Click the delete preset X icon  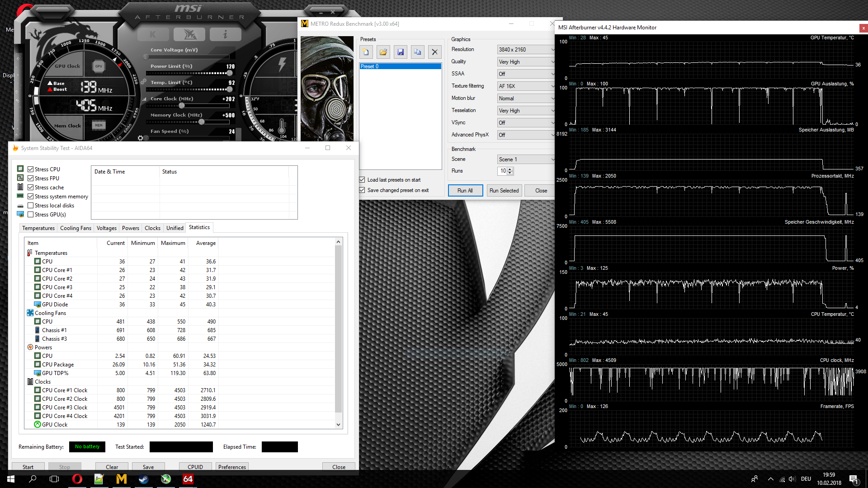pyautogui.click(x=435, y=52)
